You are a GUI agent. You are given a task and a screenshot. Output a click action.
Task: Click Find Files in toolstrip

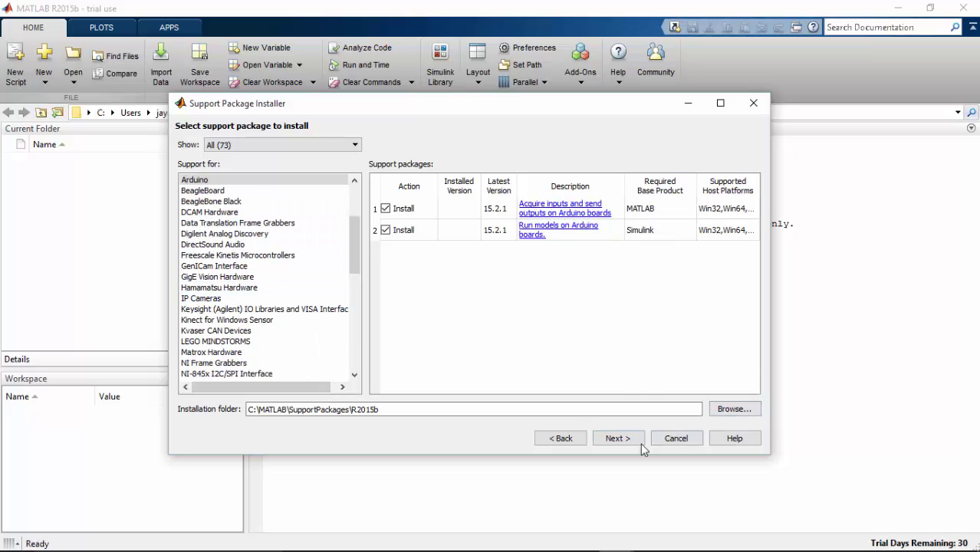116,56
